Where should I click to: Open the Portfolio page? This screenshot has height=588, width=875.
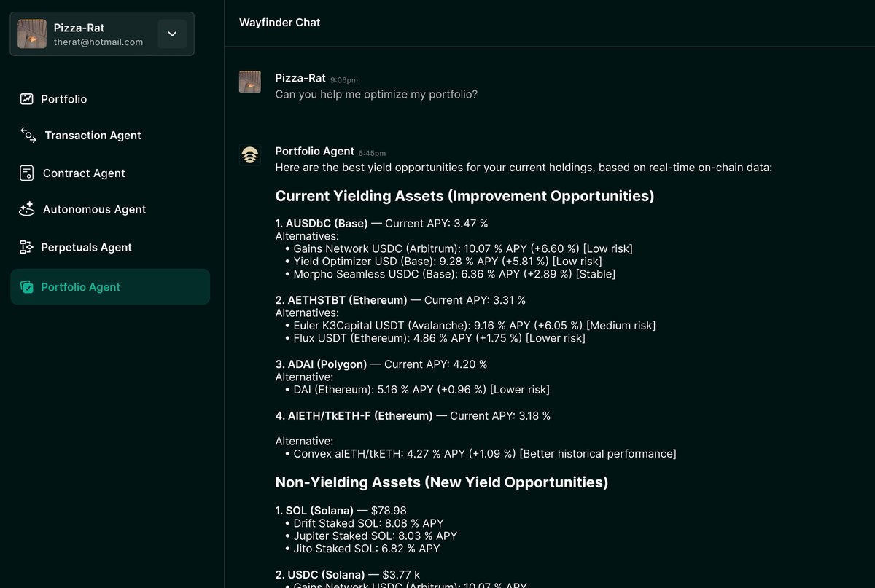64,99
